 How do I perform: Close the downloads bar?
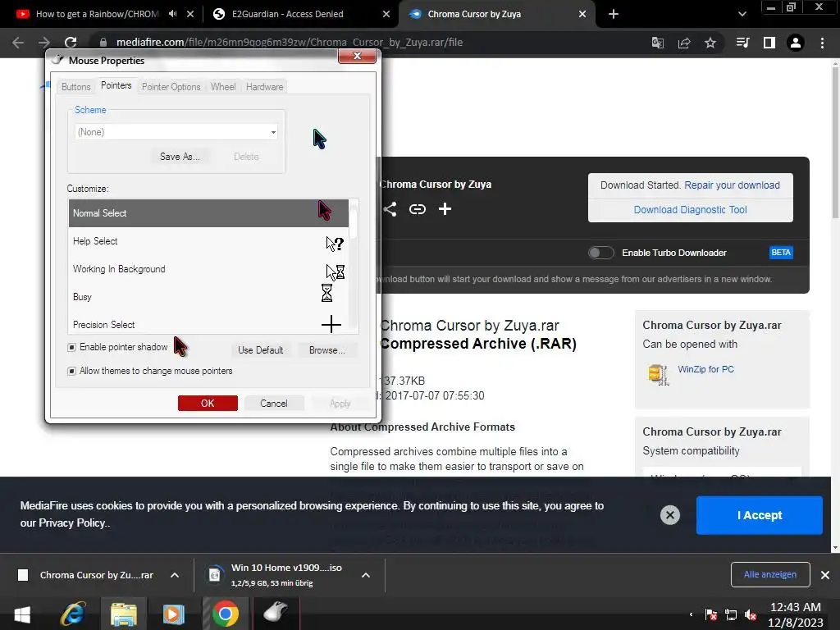825,575
